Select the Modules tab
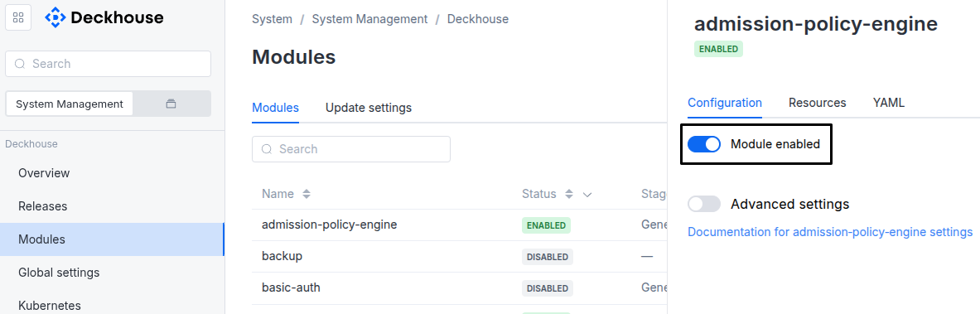 [x=275, y=108]
